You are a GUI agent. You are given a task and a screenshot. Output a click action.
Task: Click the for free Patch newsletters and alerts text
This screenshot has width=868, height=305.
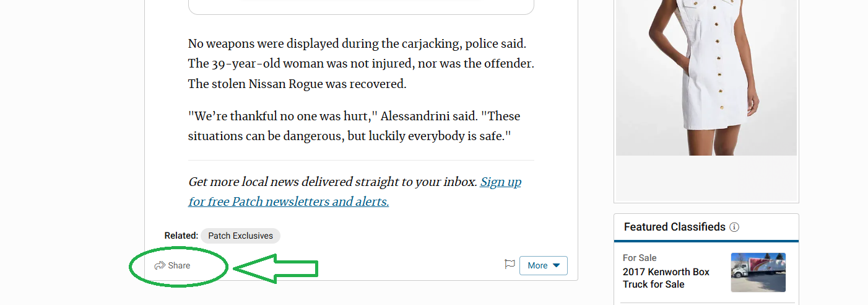(289, 201)
